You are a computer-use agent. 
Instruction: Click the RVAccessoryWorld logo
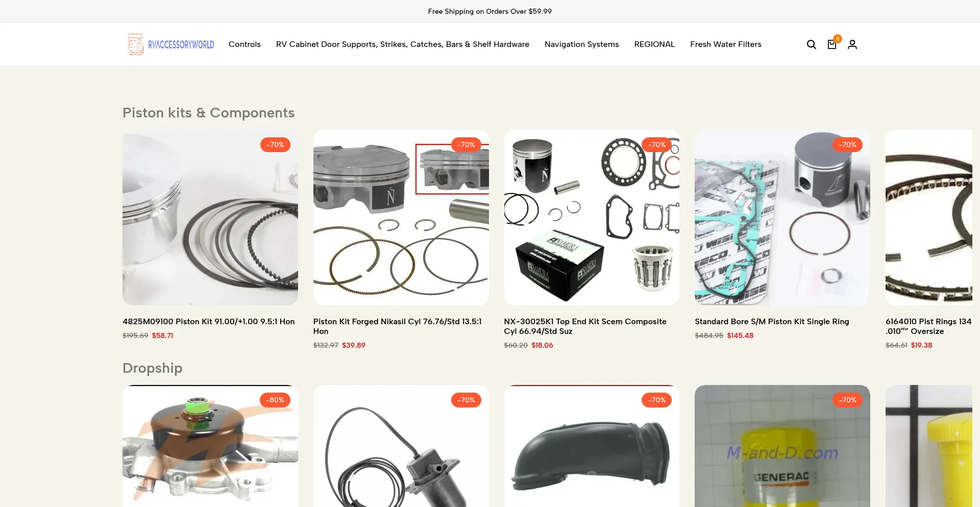tap(170, 44)
